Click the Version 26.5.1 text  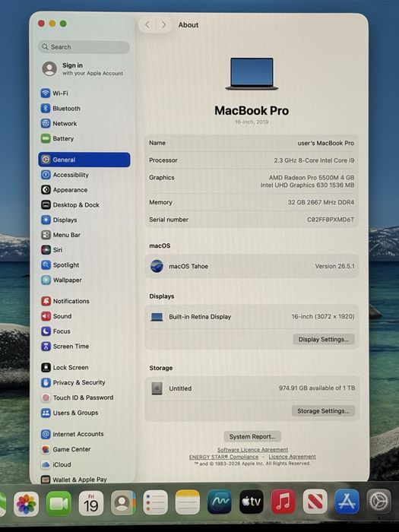pos(334,266)
